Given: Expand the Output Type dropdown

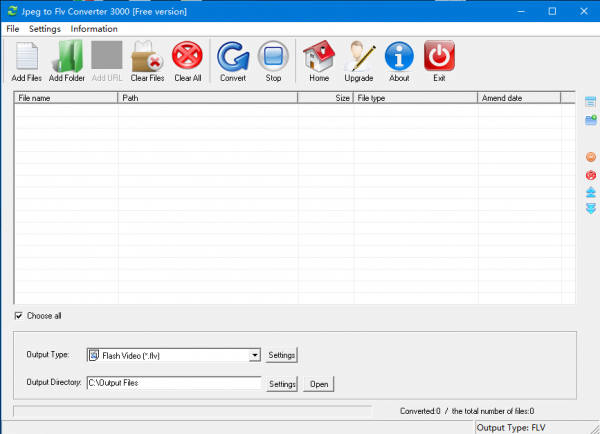Looking at the screenshot, I should tap(255, 355).
